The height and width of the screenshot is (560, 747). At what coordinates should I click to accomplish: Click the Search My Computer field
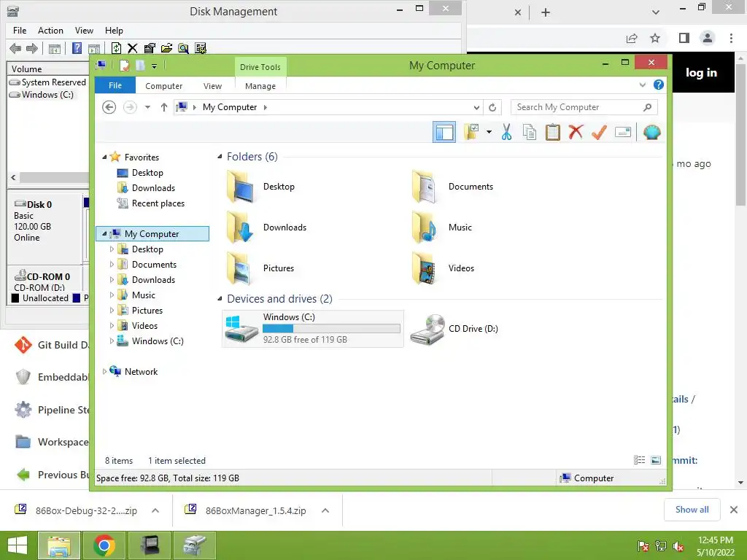584,107
